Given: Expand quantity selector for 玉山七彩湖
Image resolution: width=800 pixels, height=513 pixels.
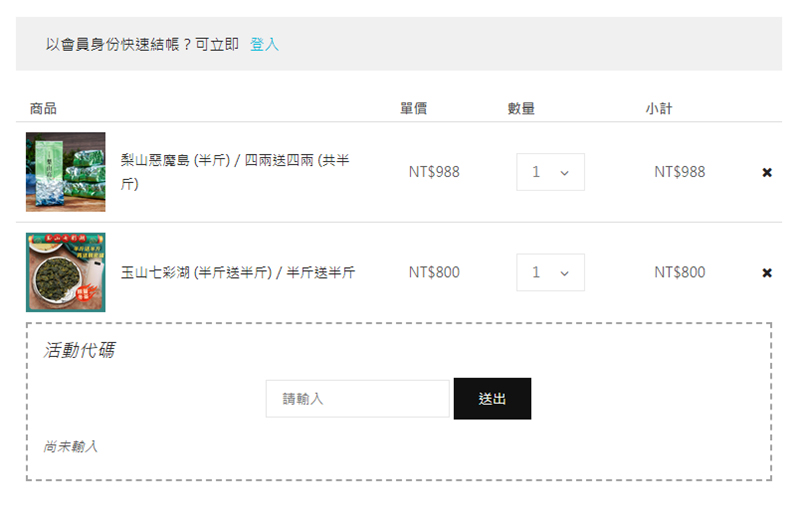Looking at the screenshot, I should pos(550,272).
